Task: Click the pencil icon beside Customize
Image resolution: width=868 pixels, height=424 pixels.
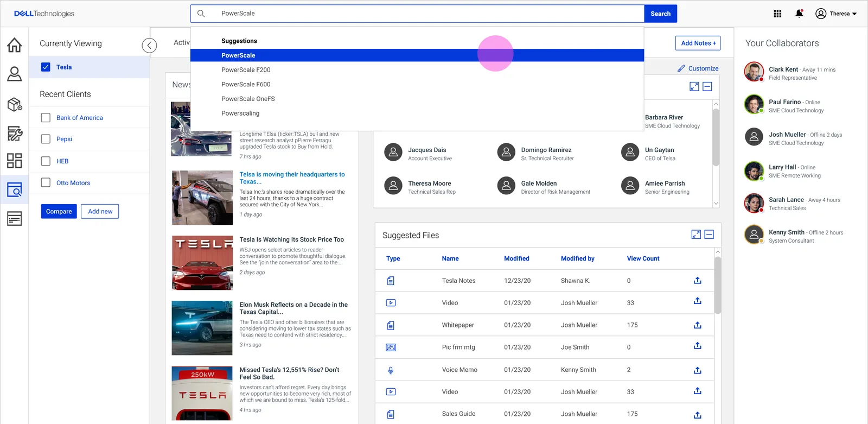Action: (x=681, y=68)
